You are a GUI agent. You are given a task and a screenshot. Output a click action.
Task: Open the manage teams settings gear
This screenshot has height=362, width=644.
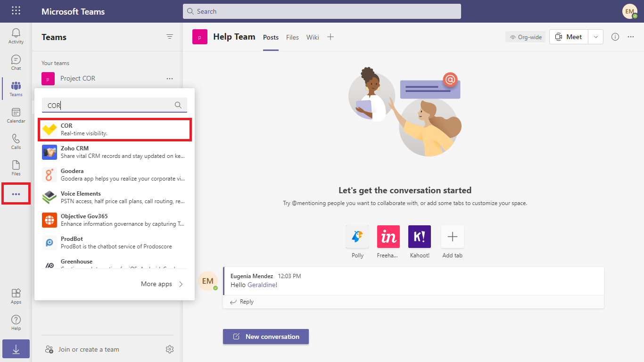pos(170,349)
